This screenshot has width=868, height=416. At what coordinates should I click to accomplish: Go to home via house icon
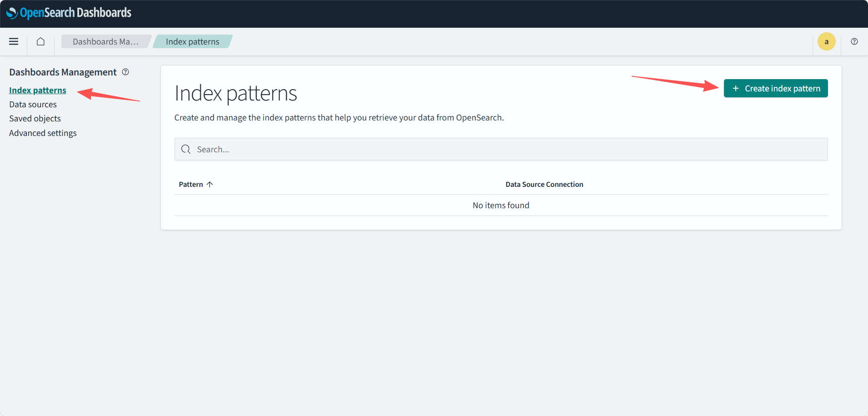click(x=40, y=41)
